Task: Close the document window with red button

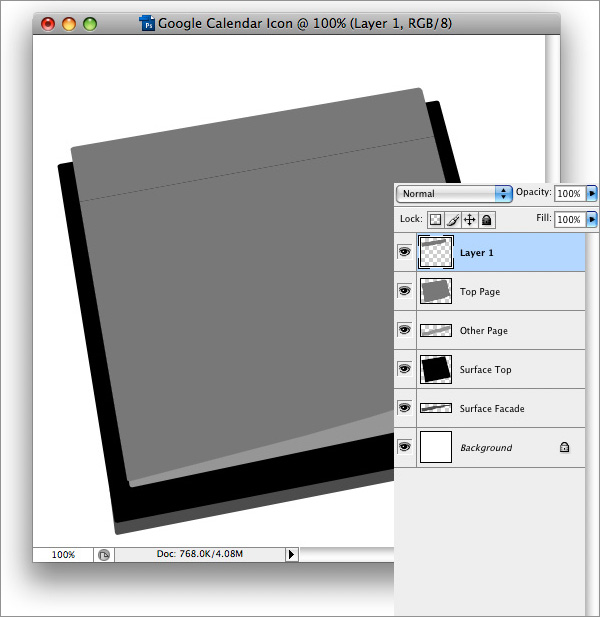Action: coord(48,24)
